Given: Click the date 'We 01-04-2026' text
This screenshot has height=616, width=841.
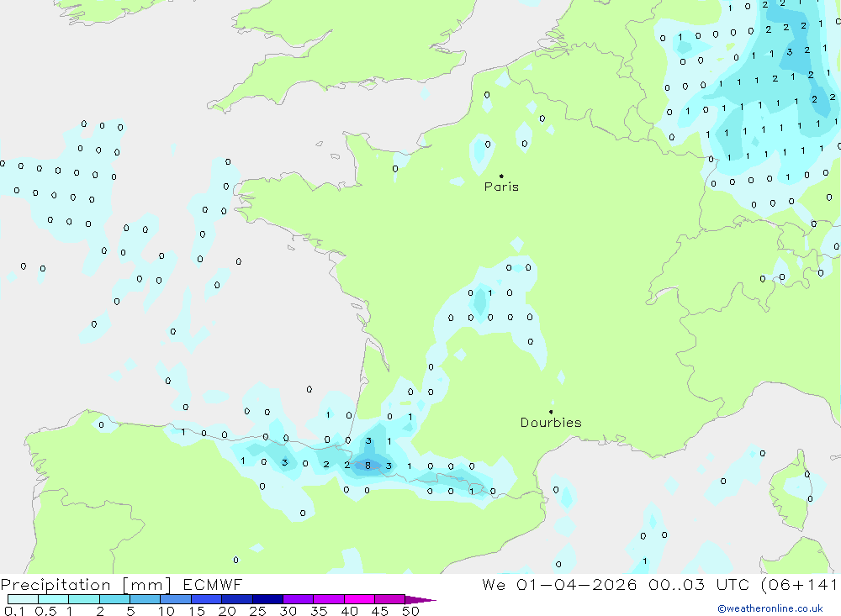Looking at the screenshot, I should tap(559, 584).
